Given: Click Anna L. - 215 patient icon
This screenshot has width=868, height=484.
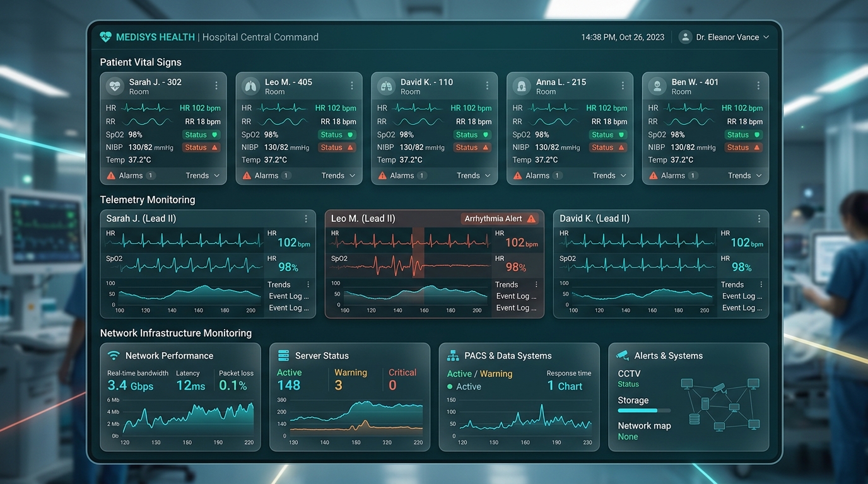Looking at the screenshot, I should point(522,86).
